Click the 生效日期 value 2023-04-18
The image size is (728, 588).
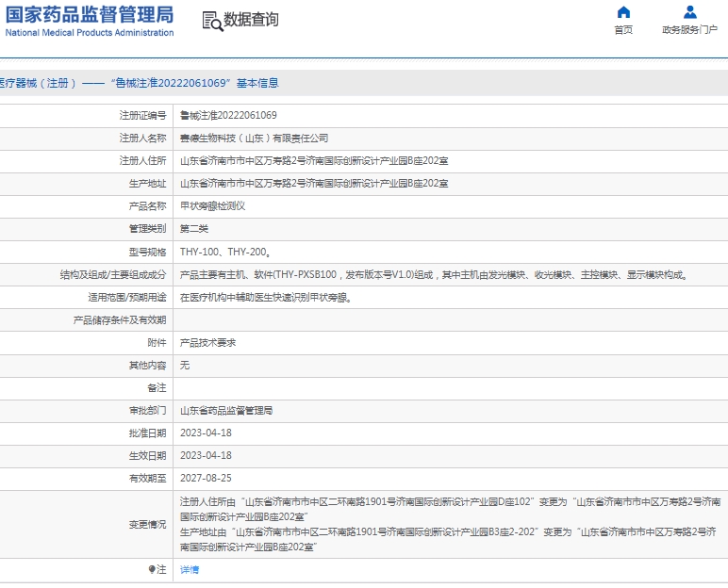[x=206, y=456]
